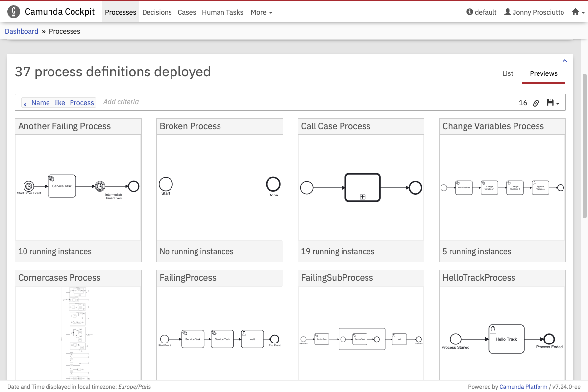Click the default engine info icon

pos(470,12)
